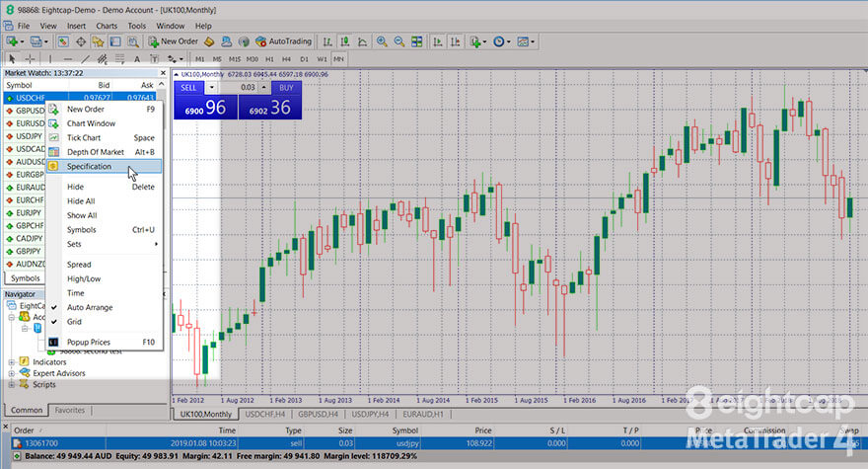Click the zoom in magnifier icon

point(382,41)
